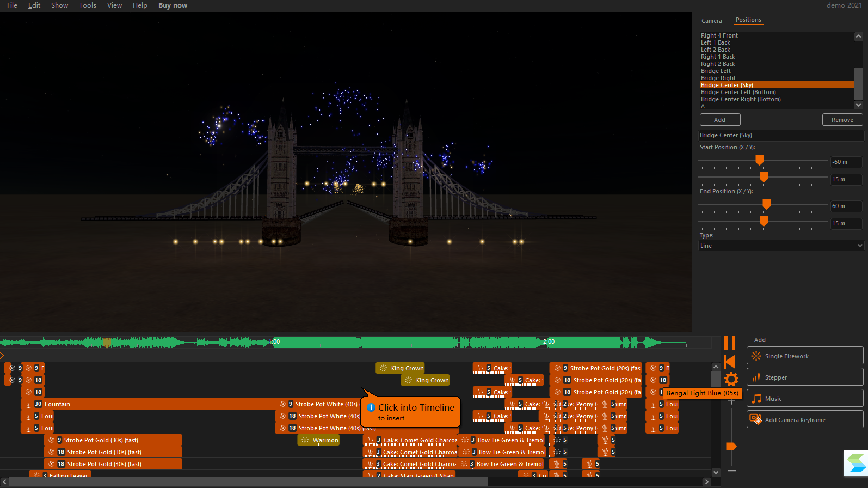Click the Add position button
The height and width of the screenshot is (488, 868).
720,120
